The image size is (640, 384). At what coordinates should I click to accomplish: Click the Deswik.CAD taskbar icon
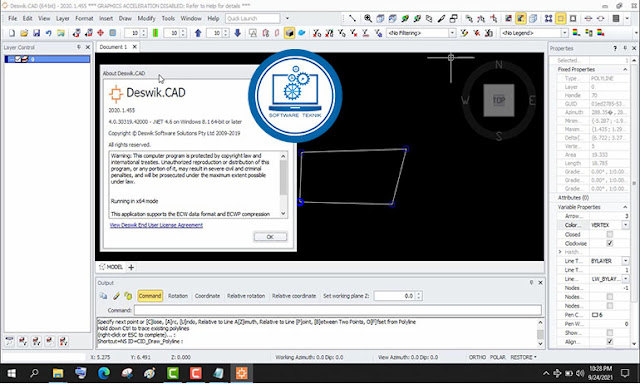point(241,373)
